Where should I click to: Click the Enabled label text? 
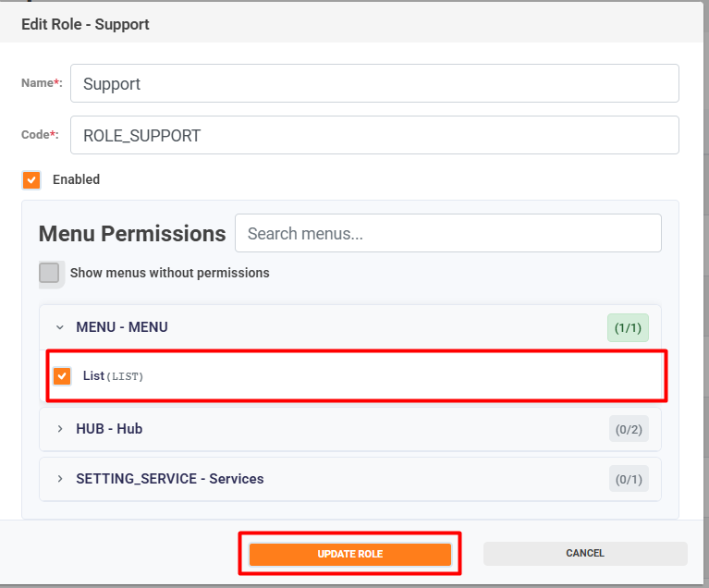point(76,179)
